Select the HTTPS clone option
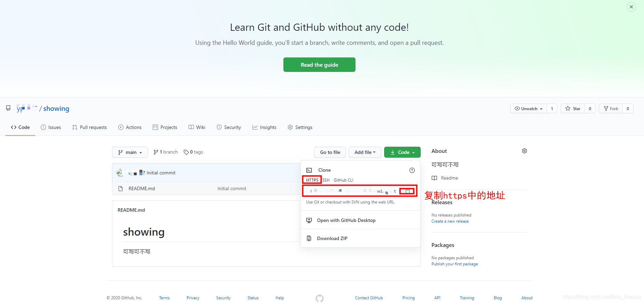This screenshot has width=644, height=303. pos(312,180)
